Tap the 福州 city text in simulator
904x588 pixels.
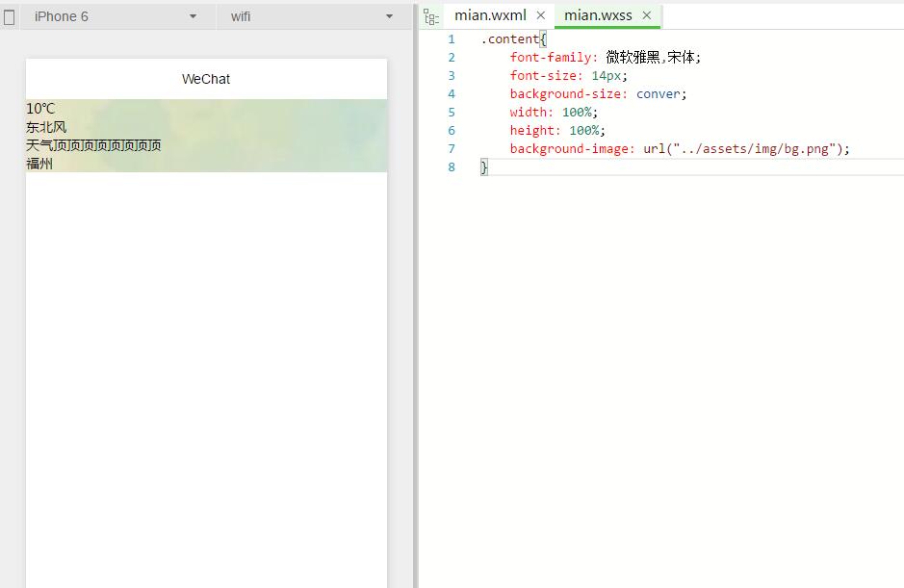coord(39,164)
